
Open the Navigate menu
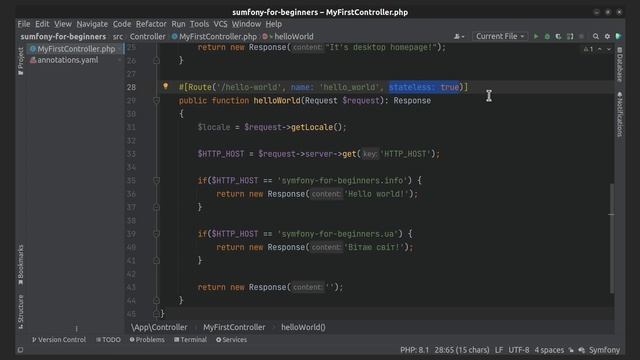coord(92,24)
